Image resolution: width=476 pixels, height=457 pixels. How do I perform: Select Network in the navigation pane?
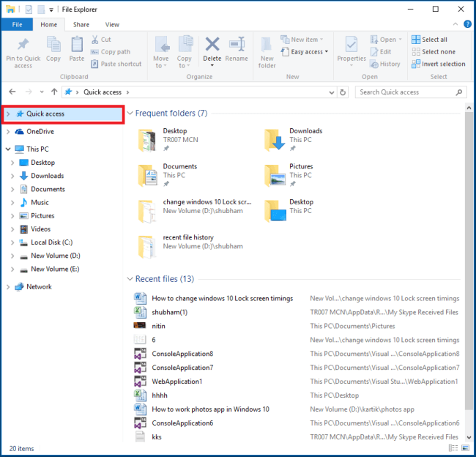(x=39, y=287)
